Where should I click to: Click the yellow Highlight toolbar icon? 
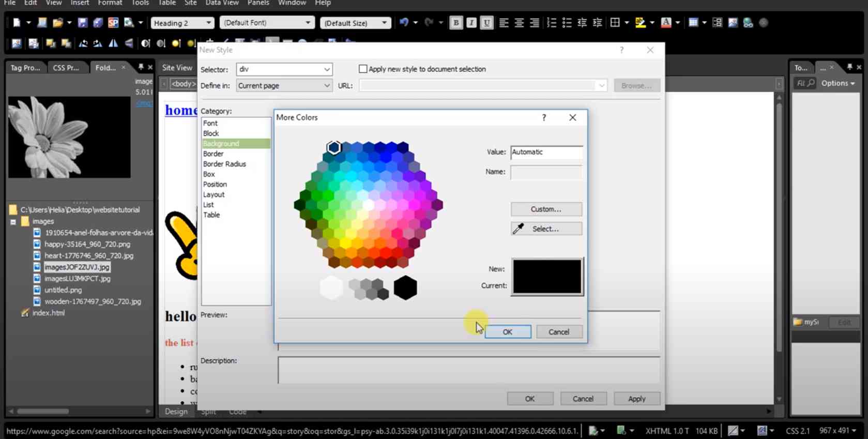point(640,23)
